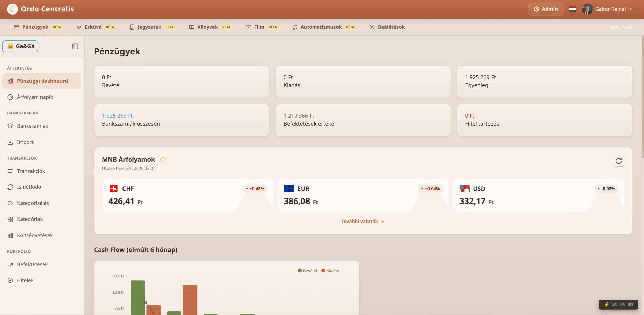Viewport: 644px width, 315px height.
Task: Toggle Kiadás series in chart legend
Action: 330,271
